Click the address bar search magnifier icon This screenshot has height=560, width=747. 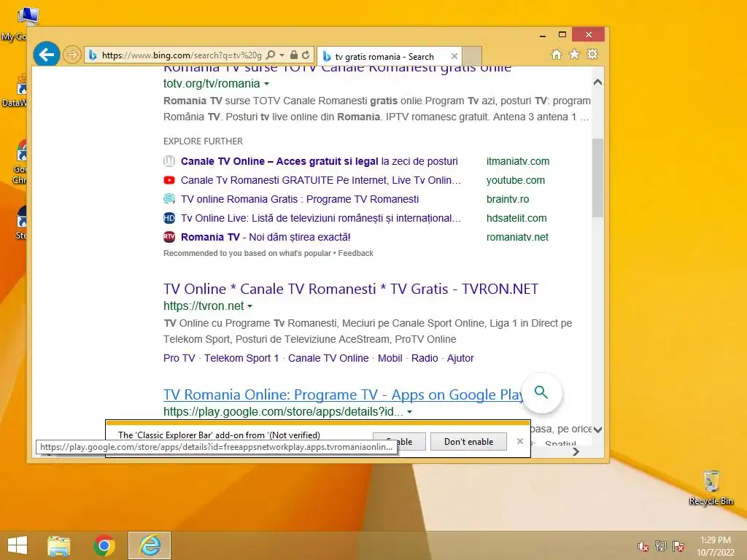tap(271, 55)
